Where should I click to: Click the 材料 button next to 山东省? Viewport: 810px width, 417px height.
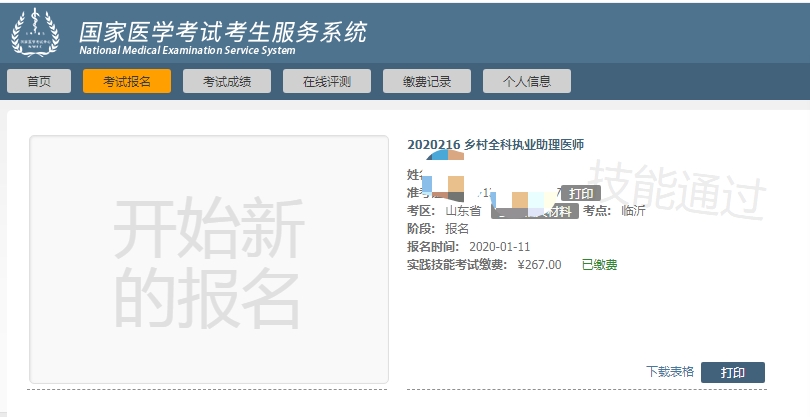point(556,211)
